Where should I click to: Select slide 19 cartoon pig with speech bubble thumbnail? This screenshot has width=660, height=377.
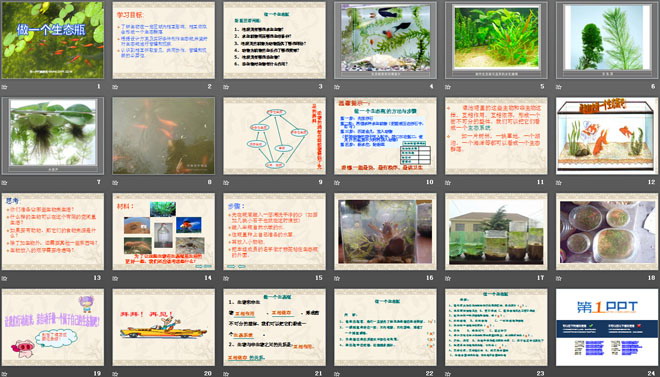[53, 327]
